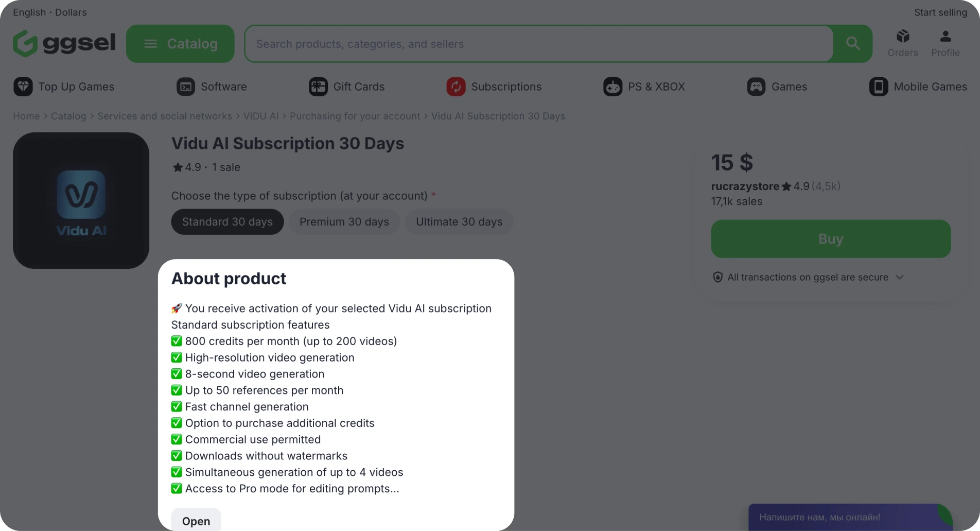Open the Top Up Games category icon
Viewport: 980px width, 531px height.
23,87
